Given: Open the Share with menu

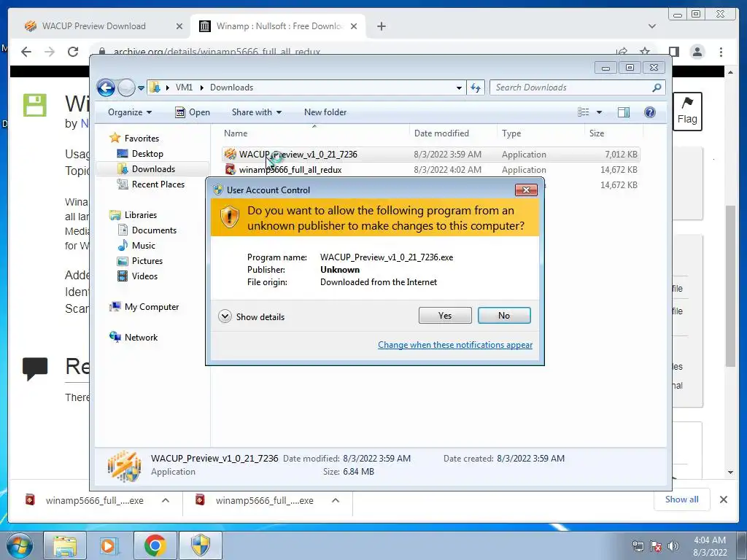Looking at the screenshot, I should pos(256,112).
